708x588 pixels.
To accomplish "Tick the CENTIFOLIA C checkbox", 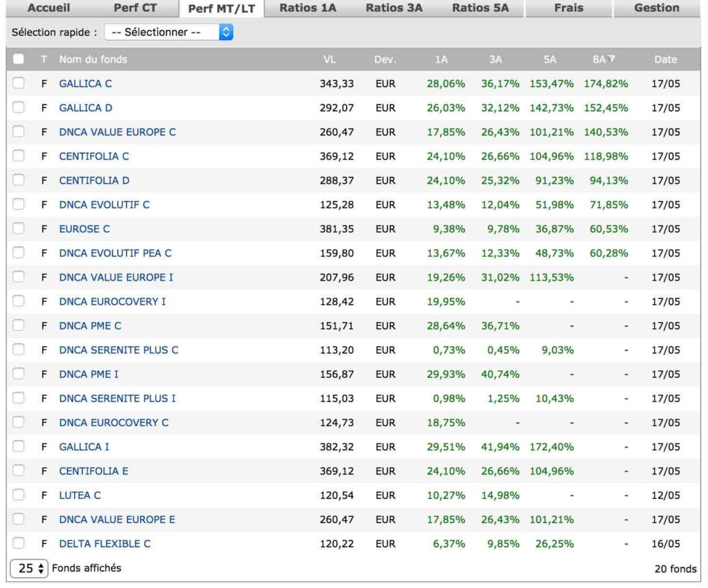I will [x=19, y=155].
